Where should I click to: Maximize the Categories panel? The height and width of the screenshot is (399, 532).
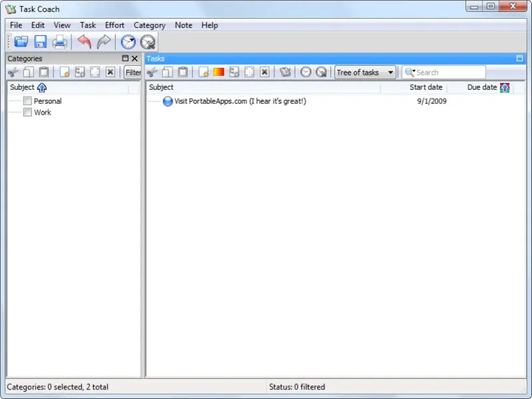(125, 59)
